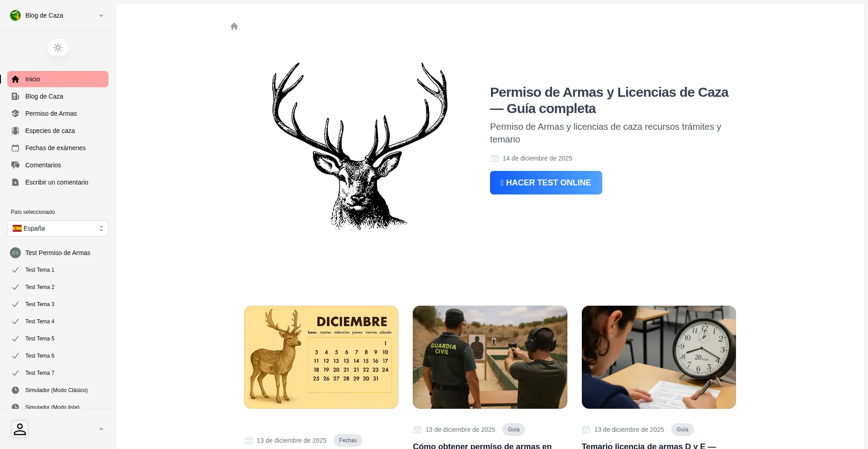Click the HACER TEST ONLINE button
868x449 pixels.
546,183
